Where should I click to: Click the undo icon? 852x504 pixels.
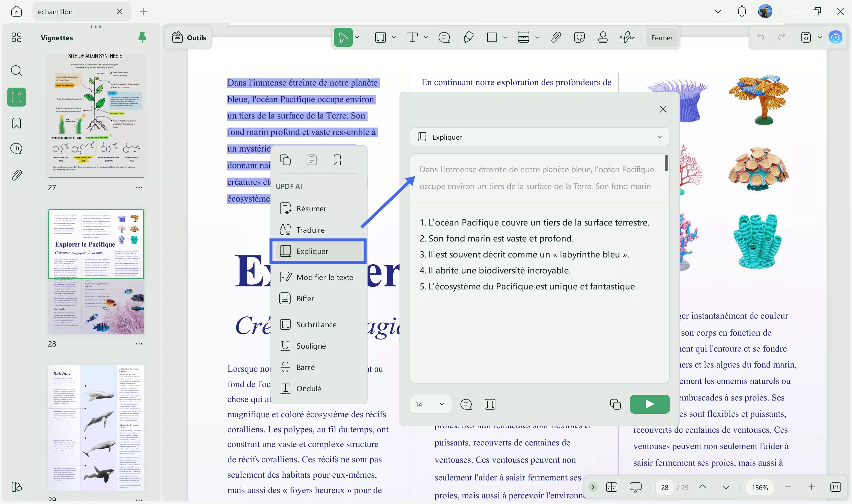tap(761, 37)
